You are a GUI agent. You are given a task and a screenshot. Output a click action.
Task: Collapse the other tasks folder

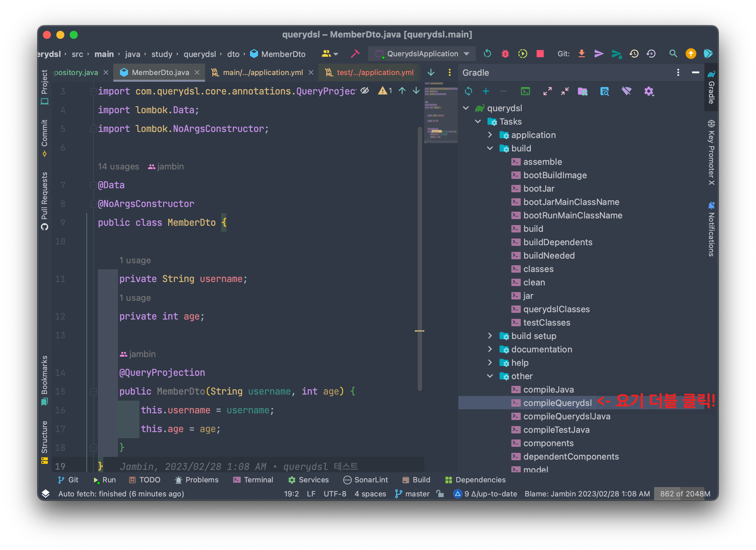click(490, 376)
